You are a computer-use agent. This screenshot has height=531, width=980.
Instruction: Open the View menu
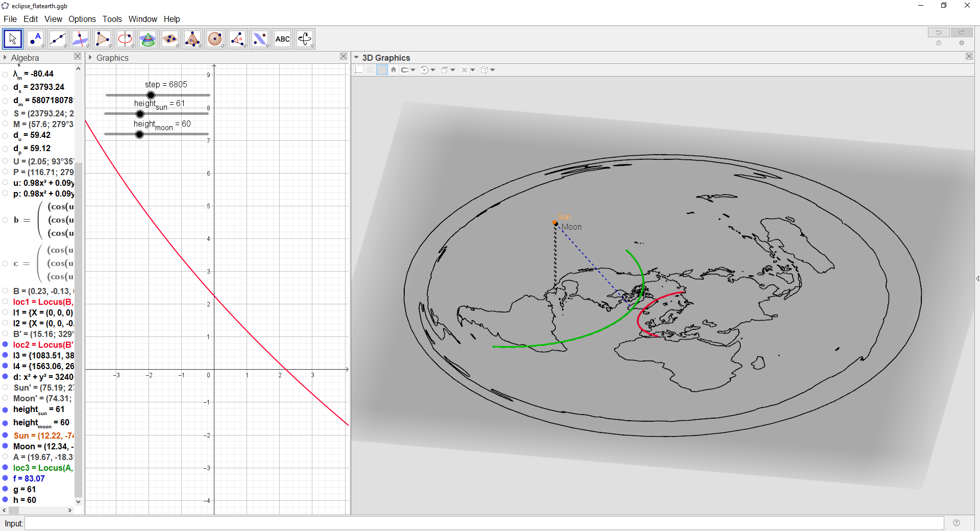53,19
